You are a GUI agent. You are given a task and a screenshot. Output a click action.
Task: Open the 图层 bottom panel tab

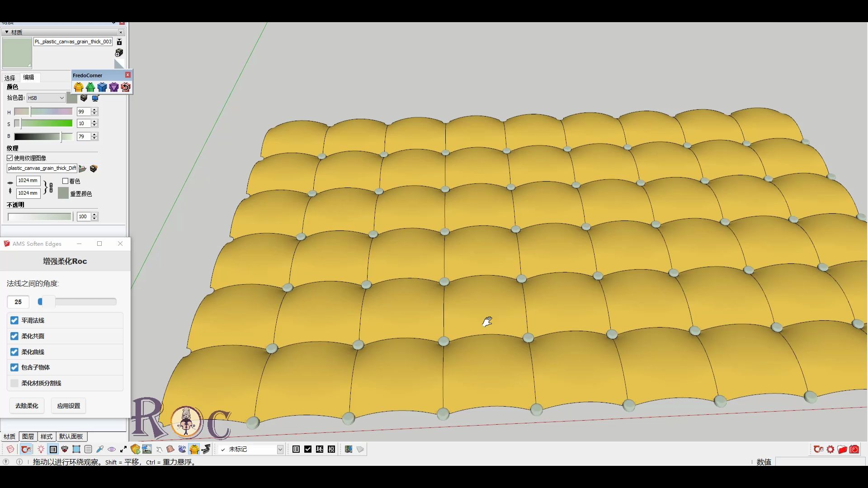click(28, 436)
